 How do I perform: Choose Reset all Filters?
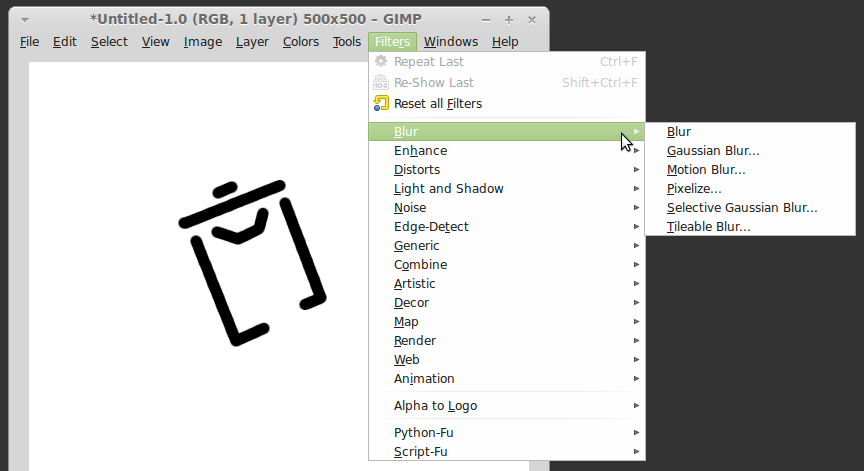coord(506,104)
